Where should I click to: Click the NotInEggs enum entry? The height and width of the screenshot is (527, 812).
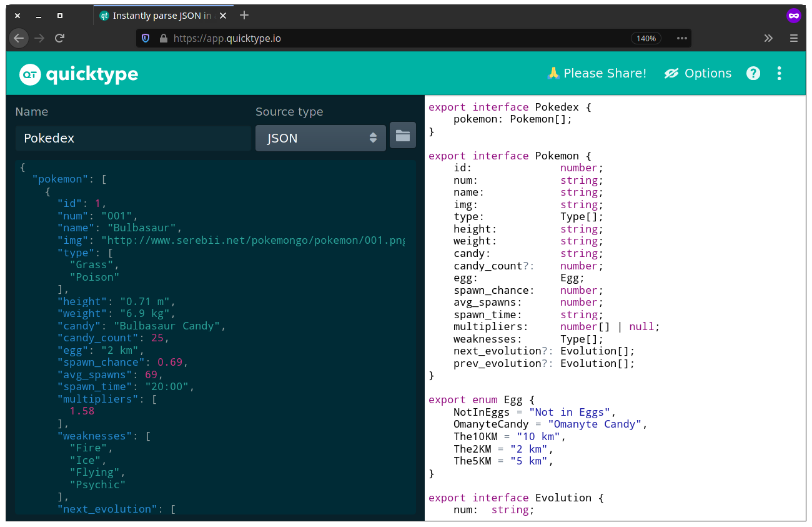click(x=535, y=412)
